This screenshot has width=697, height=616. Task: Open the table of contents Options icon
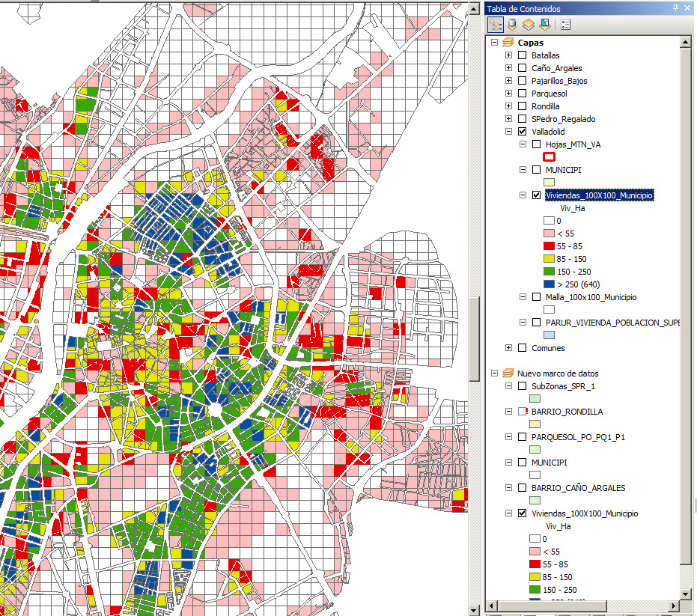point(565,24)
